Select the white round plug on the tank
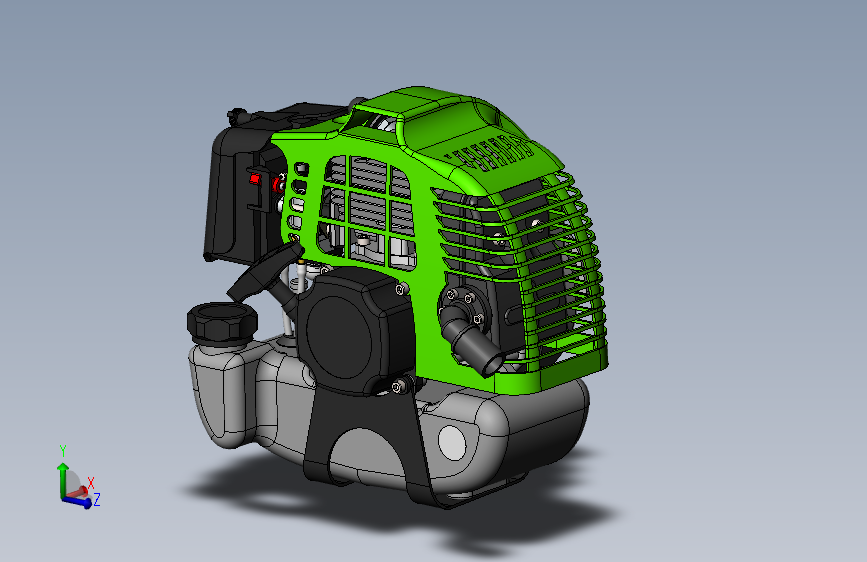The image size is (867, 562). coord(452,443)
